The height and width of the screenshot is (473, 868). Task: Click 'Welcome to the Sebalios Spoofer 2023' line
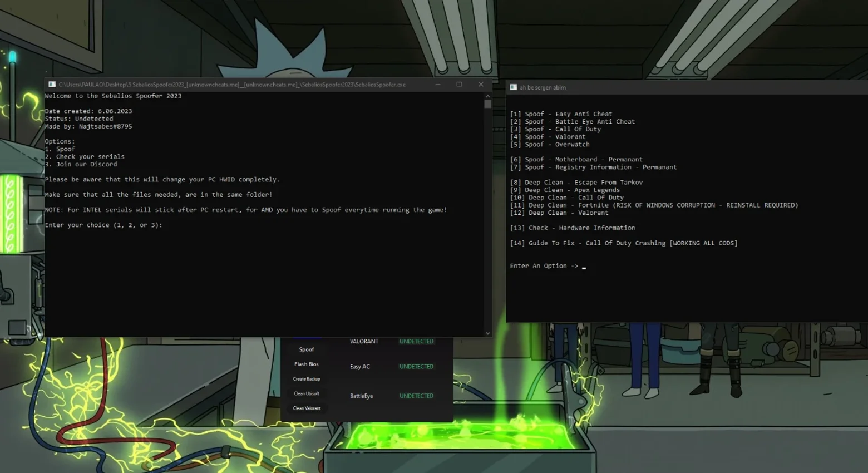pos(113,96)
